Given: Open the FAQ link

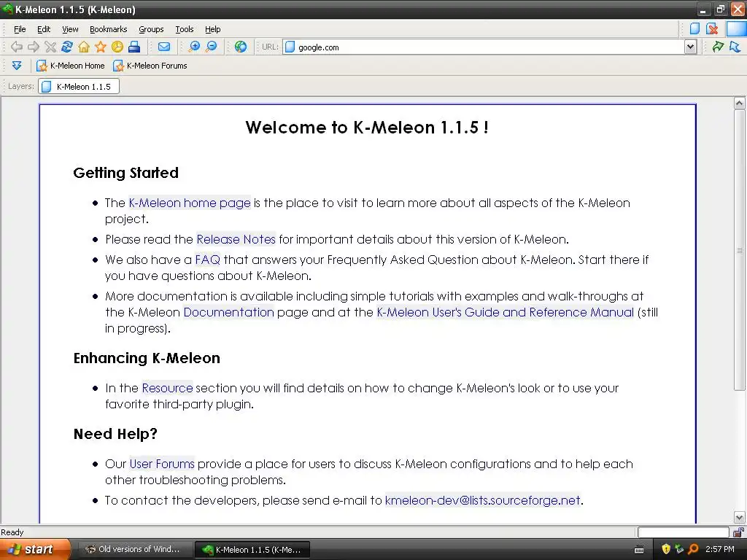Looking at the screenshot, I should 207,260.
